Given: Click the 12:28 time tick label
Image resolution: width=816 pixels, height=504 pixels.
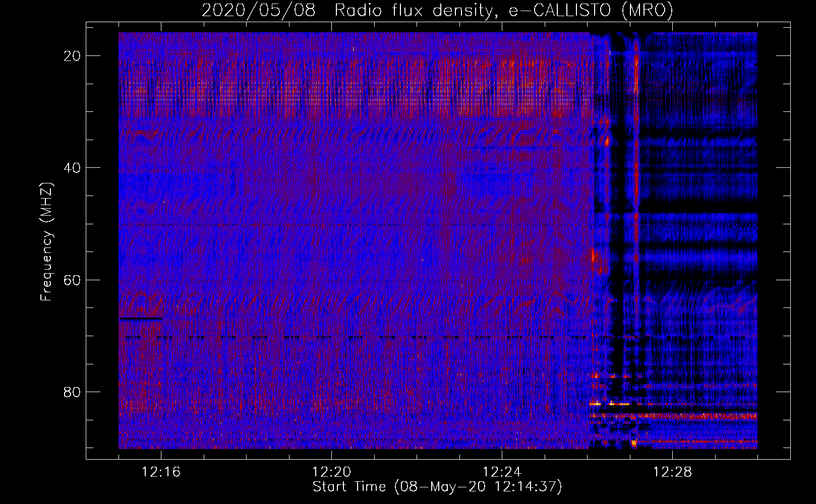Looking at the screenshot, I should tap(672, 472).
